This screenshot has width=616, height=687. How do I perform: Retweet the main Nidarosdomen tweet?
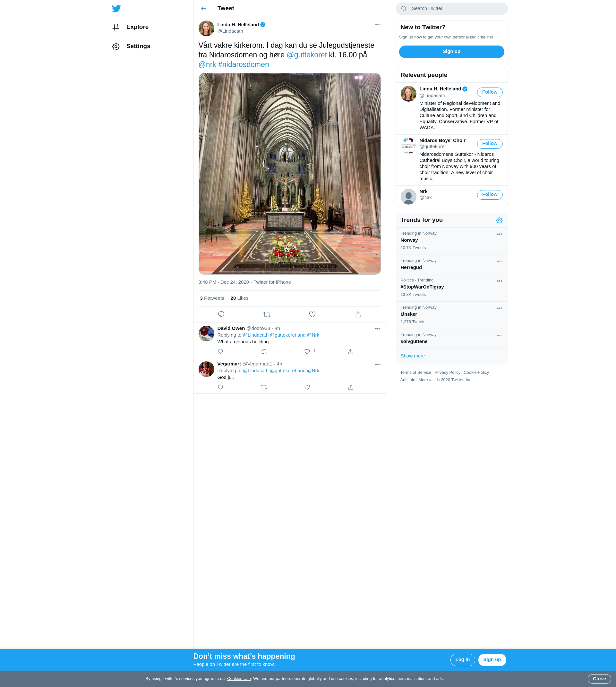pyautogui.click(x=266, y=314)
